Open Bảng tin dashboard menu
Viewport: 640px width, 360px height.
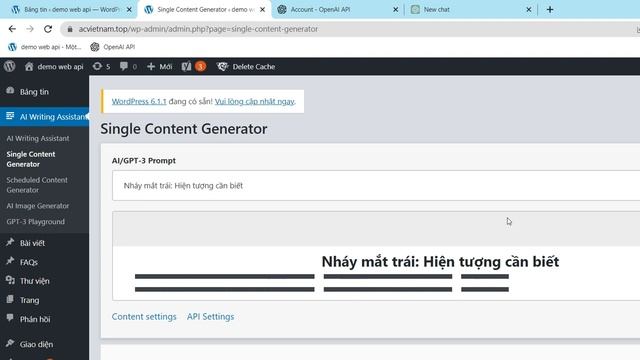[x=44, y=92]
